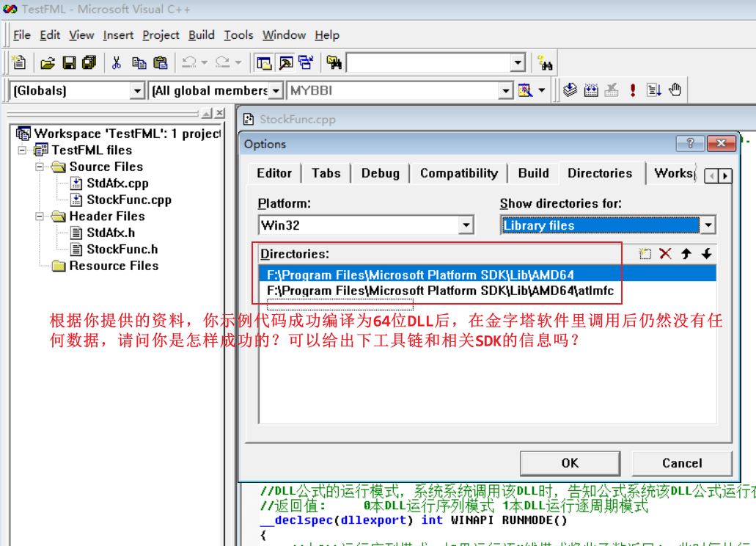Open the Globals class dropdown
Screen dimensions: 756x546
137,91
